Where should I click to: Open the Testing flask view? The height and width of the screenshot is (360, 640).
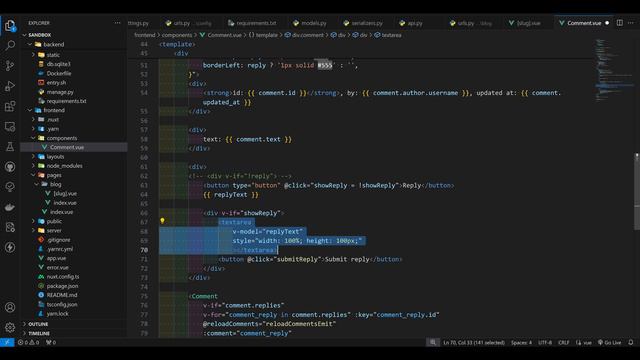(10, 147)
